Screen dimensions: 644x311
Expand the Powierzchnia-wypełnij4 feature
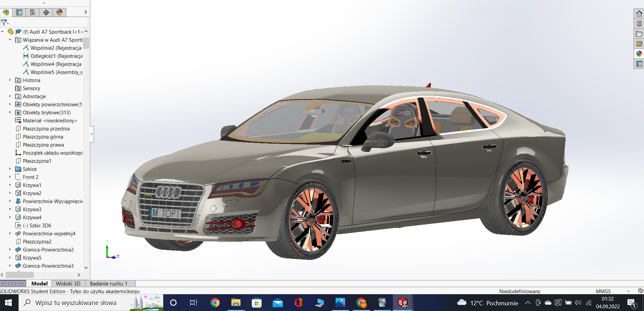point(10,233)
